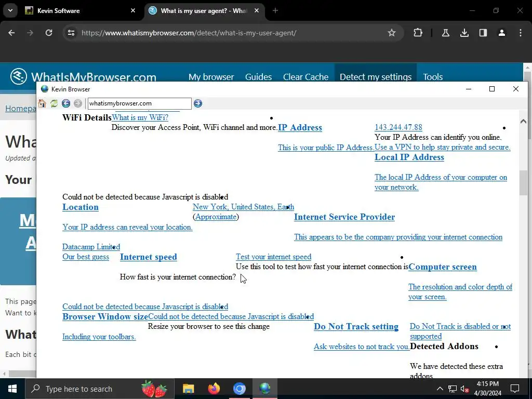
Task: Click the WhatIsMyBrowser.com logo
Action: click(83, 77)
